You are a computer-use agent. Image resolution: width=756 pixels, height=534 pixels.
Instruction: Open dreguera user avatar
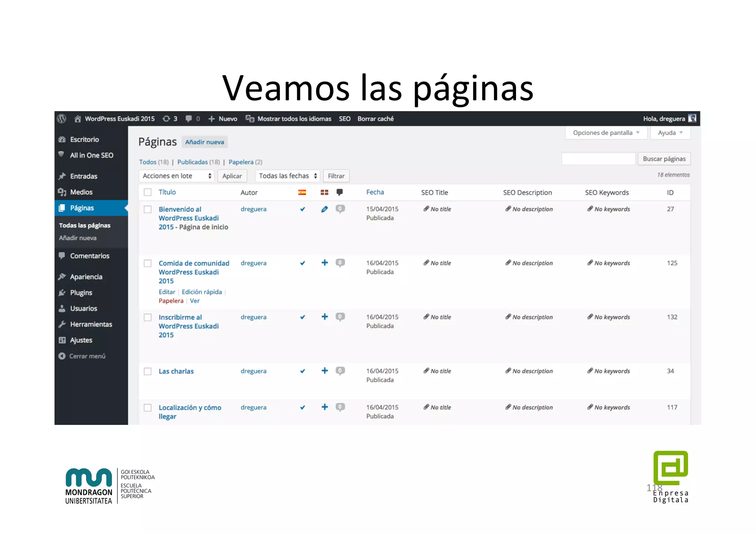[692, 118]
